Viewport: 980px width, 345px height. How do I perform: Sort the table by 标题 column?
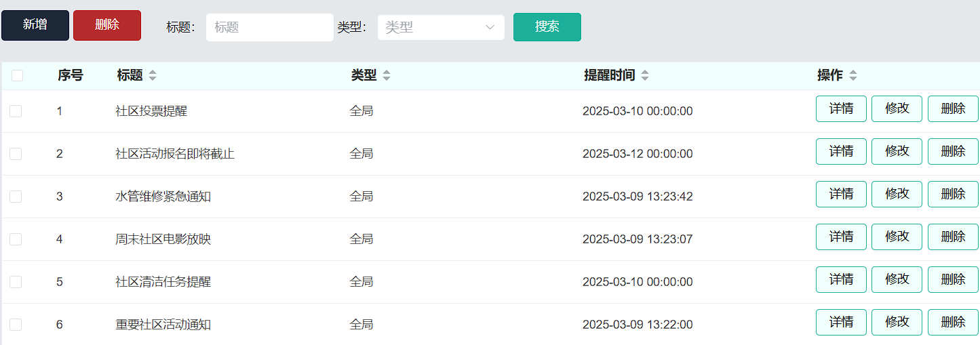(x=153, y=76)
